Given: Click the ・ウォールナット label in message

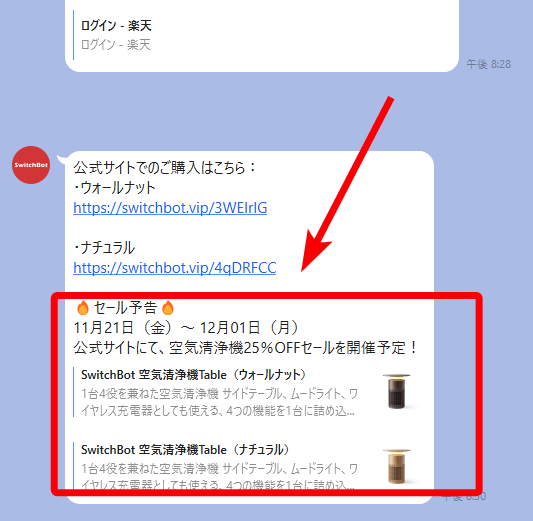Looking at the screenshot, I should [115, 188].
